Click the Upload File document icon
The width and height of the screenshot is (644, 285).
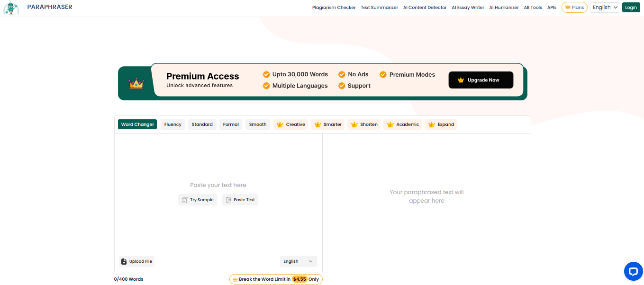pos(124,261)
